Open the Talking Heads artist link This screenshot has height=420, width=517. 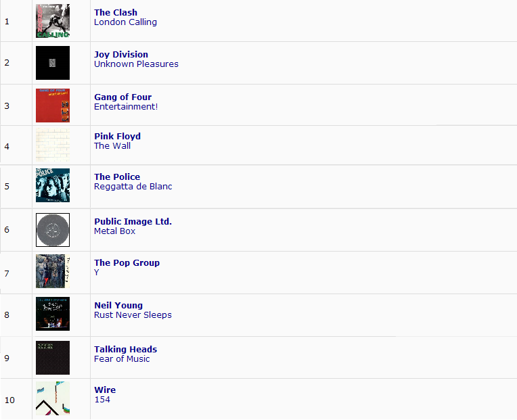pyautogui.click(x=126, y=349)
